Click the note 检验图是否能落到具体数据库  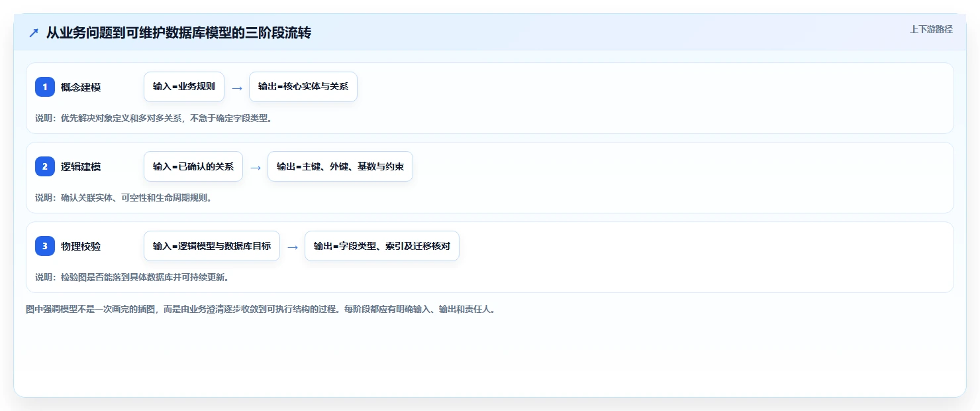click(132, 278)
